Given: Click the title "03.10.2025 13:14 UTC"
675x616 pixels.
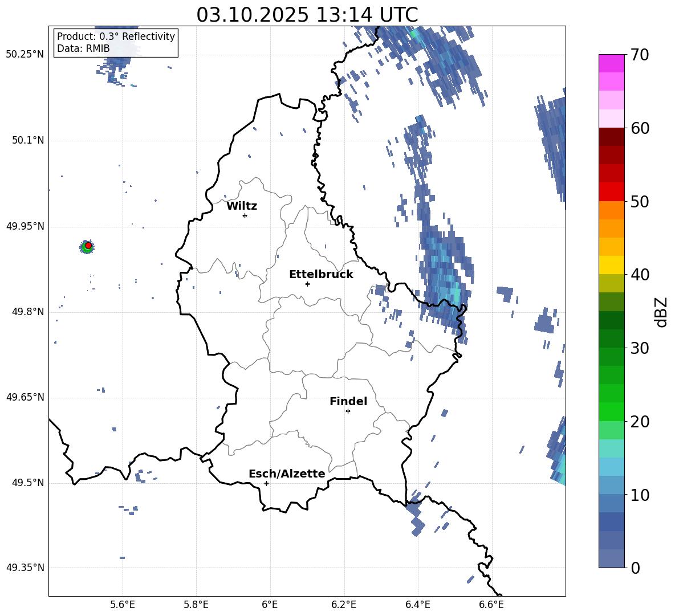Looking at the screenshot, I should [307, 15].
